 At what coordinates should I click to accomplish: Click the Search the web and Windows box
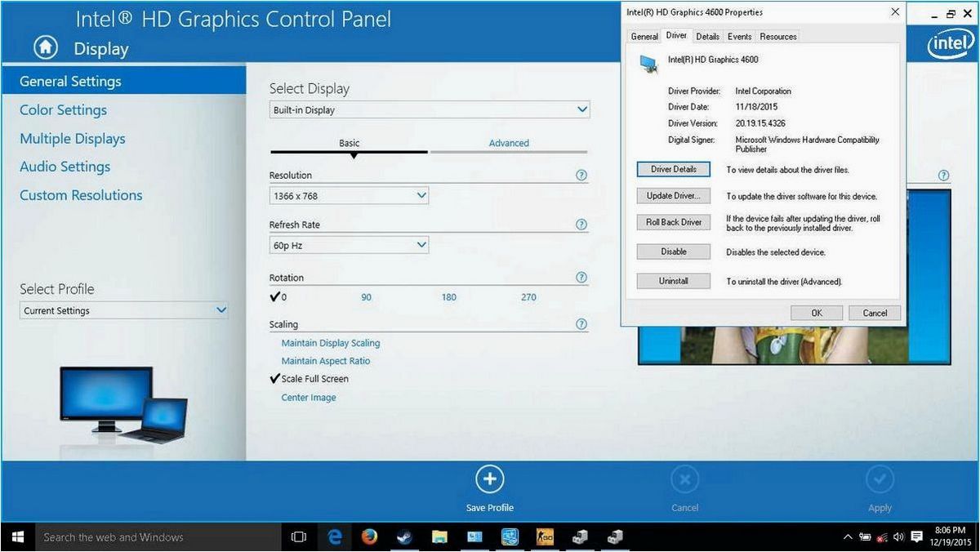(x=158, y=537)
